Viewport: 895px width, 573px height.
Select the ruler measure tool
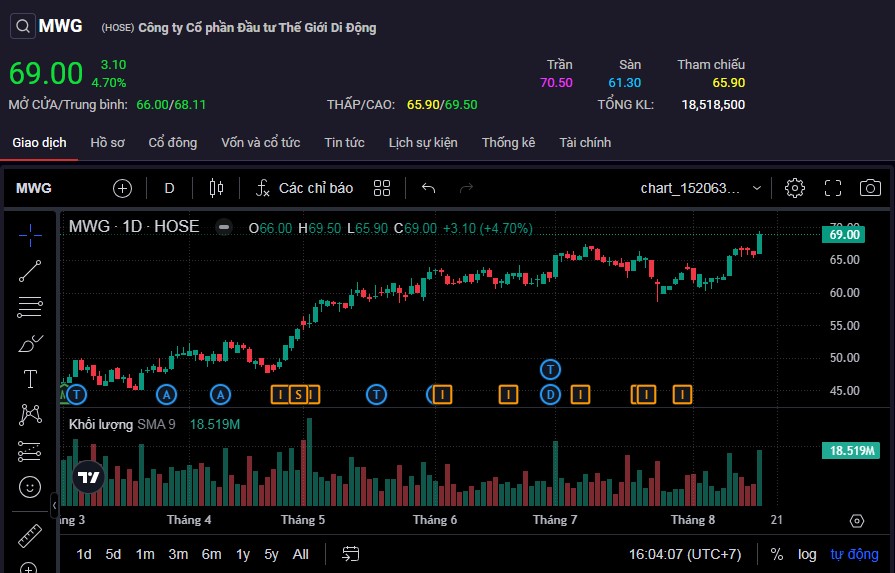pyautogui.click(x=30, y=535)
